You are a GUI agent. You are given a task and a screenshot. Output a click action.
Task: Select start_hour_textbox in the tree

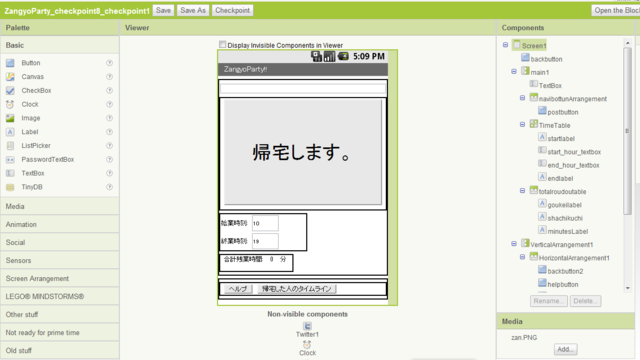click(574, 152)
